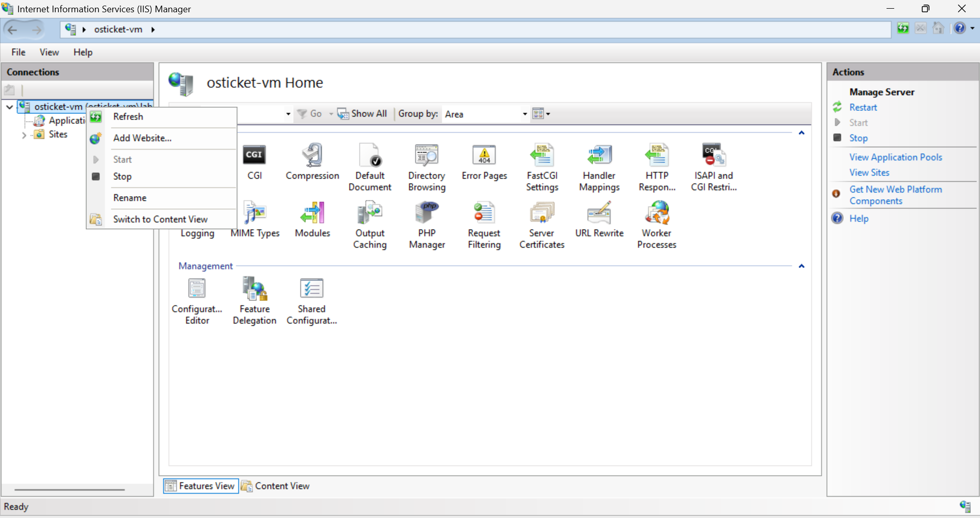Image resolution: width=980 pixels, height=518 pixels.
Task: Click the navigate Back arrow
Action: 13,30
